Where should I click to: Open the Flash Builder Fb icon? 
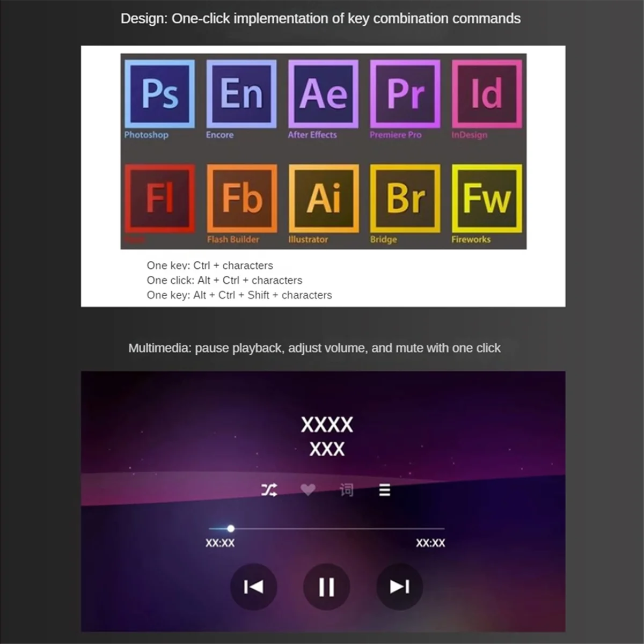[241, 199]
